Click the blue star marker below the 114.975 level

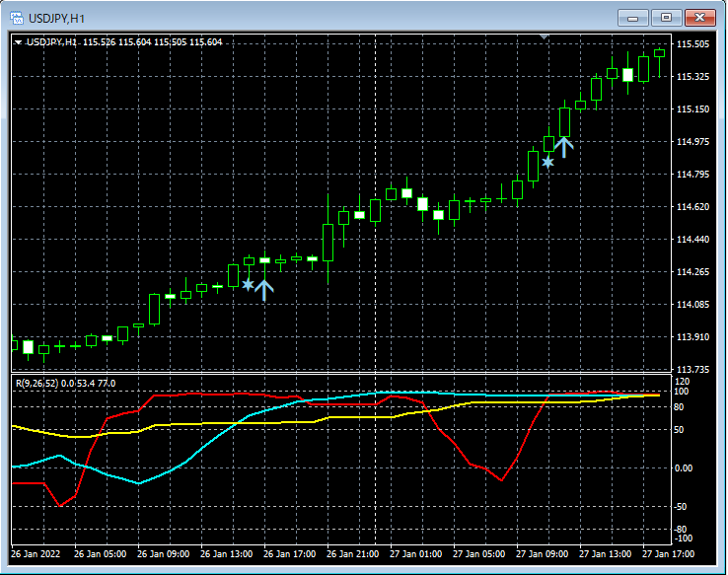pos(547,161)
